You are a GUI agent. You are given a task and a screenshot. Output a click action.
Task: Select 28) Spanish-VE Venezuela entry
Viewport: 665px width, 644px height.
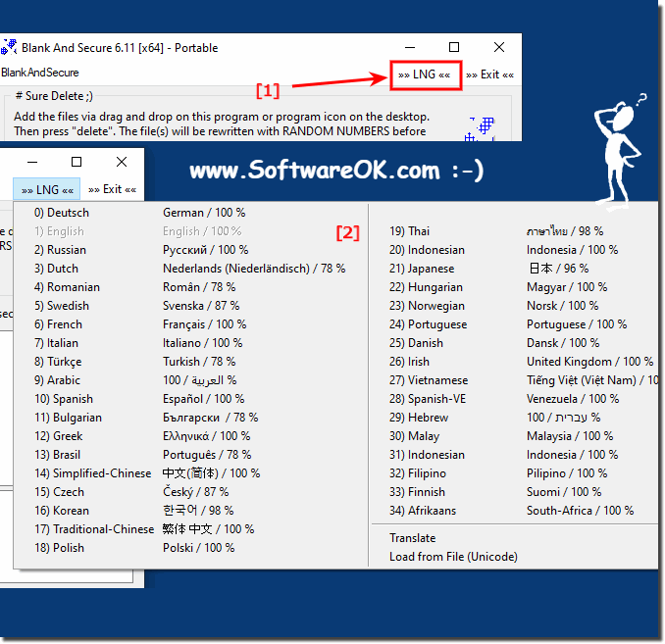(x=514, y=399)
